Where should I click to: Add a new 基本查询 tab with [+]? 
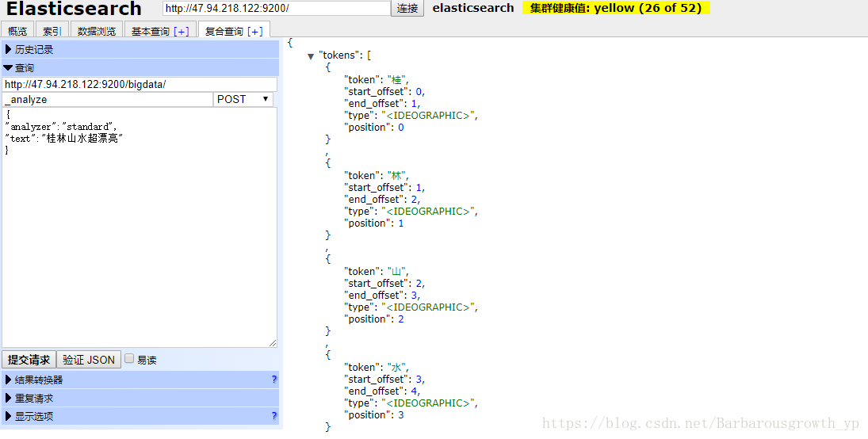pyautogui.click(x=181, y=32)
